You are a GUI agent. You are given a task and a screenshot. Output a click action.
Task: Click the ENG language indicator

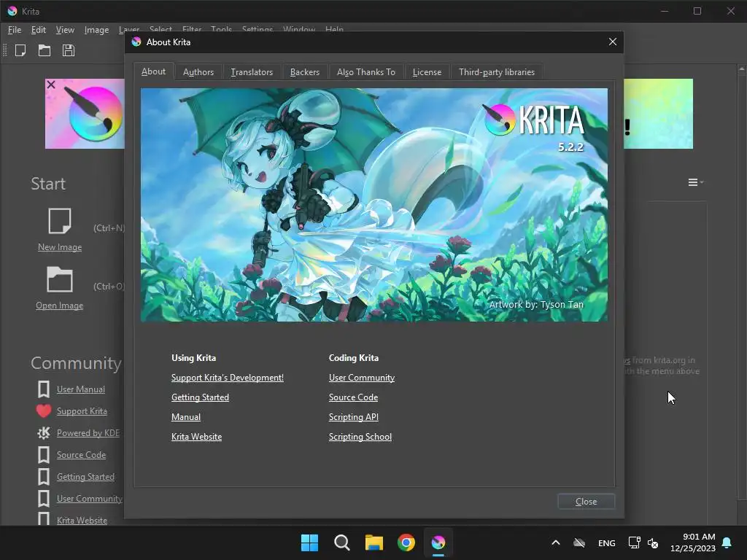pyautogui.click(x=606, y=542)
